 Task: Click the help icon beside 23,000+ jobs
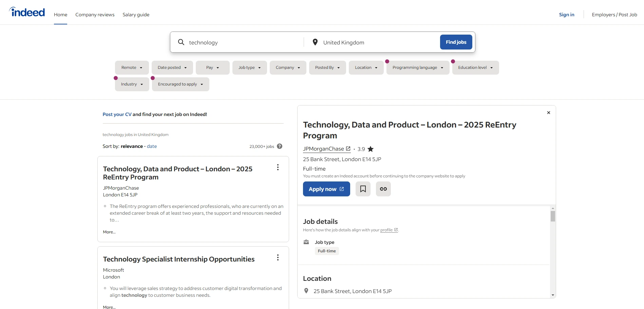click(280, 146)
